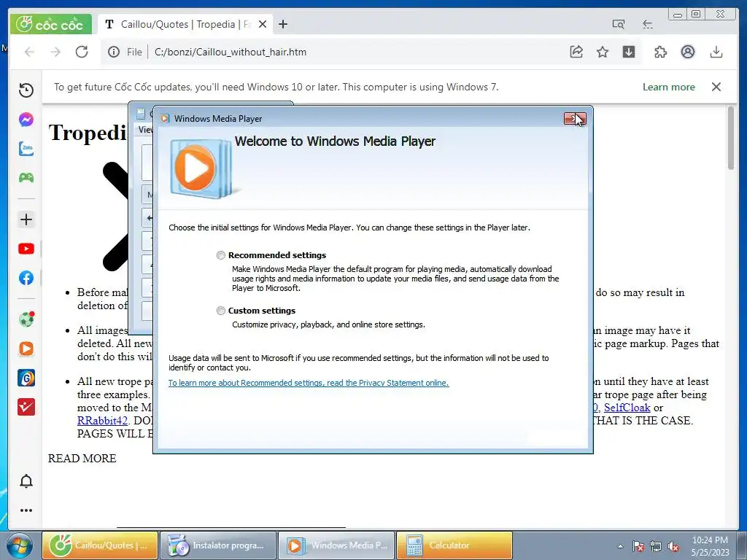Viewport: 747px width, 560px height.
Task: Open downloads tray icon
Action: tap(716, 52)
